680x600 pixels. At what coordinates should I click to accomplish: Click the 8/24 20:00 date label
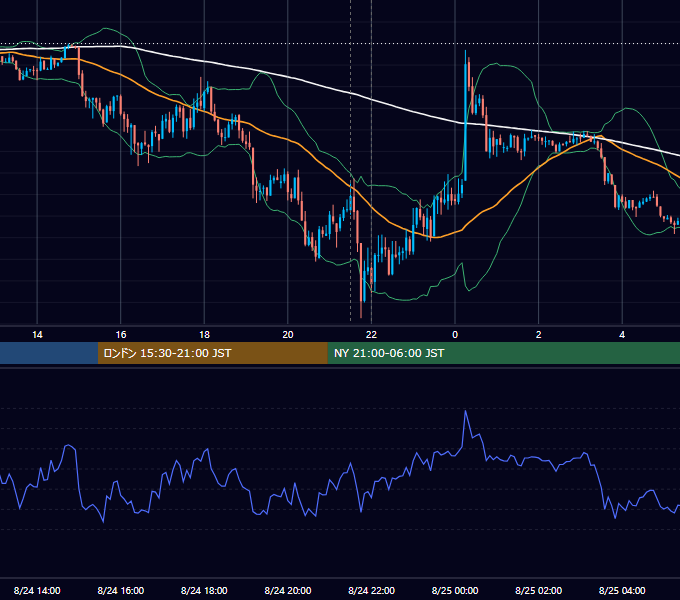[288, 590]
